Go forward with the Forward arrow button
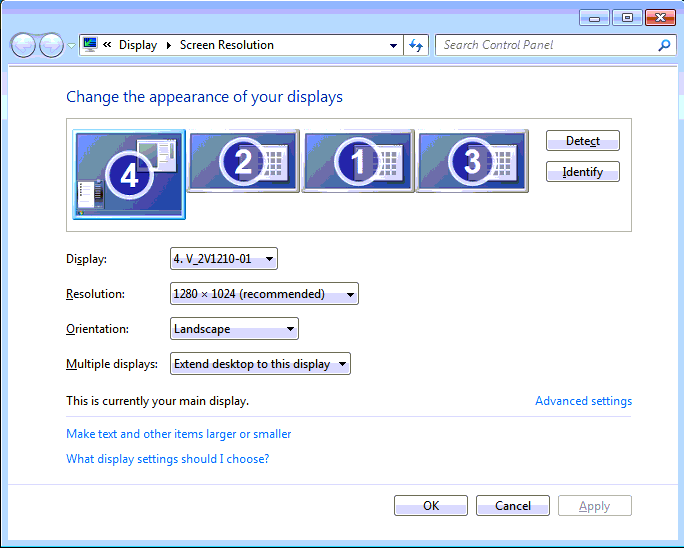Viewport: 684px width, 548px height. (51, 45)
